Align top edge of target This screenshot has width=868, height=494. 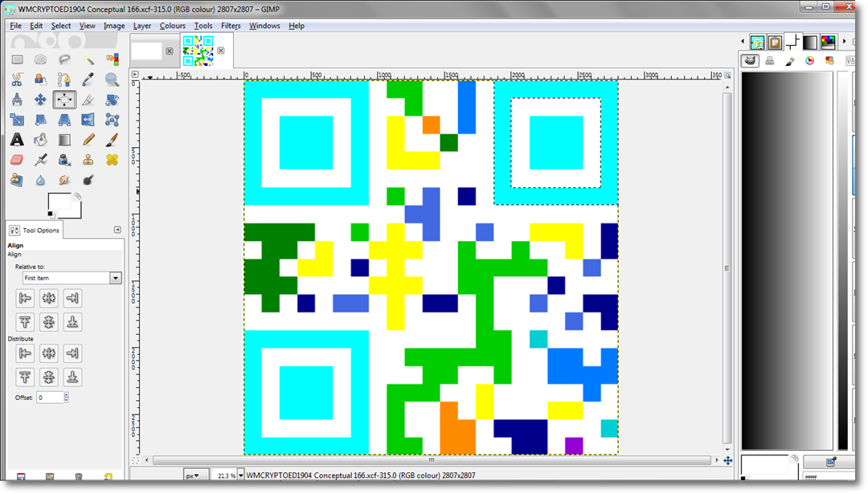pos(25,322)
